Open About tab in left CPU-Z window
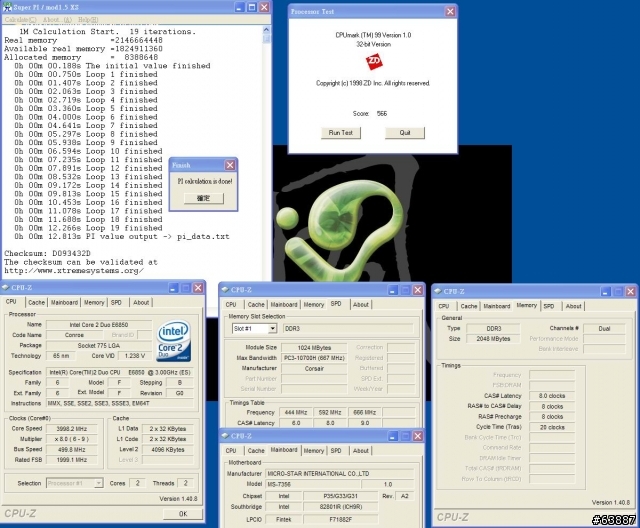Image resolution: width=640 pixels, height=528 pixels. click(x=141, y=302)
